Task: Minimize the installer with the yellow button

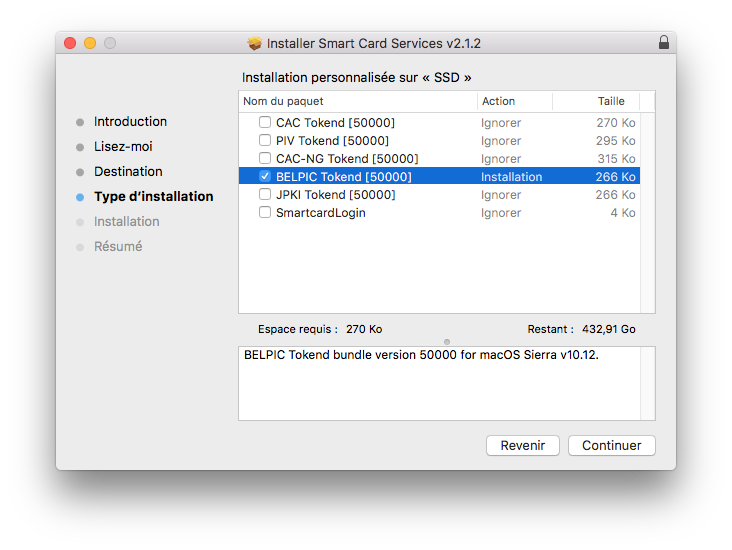Action: (x=90, y=43)
